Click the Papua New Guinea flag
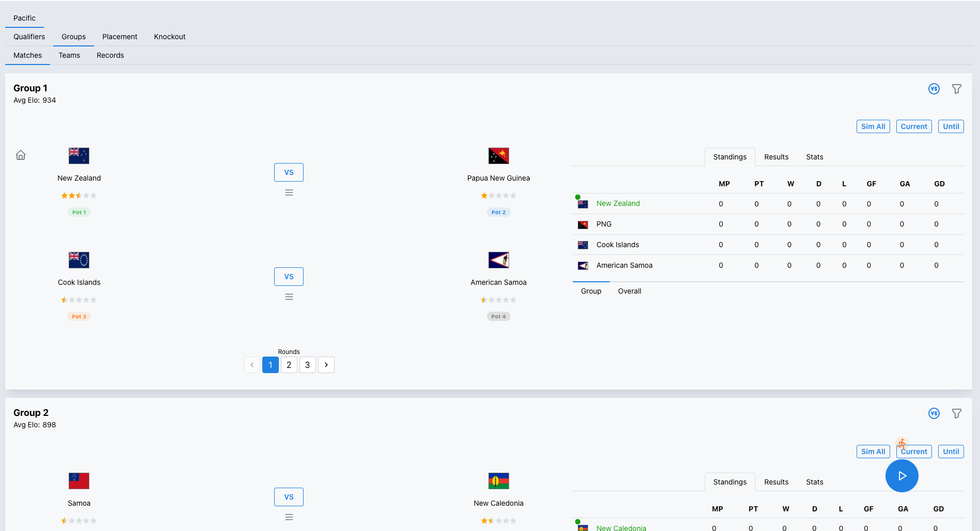The height and width of the screenshot is (531, 980). pyautogui.click(x=499, y=156)
